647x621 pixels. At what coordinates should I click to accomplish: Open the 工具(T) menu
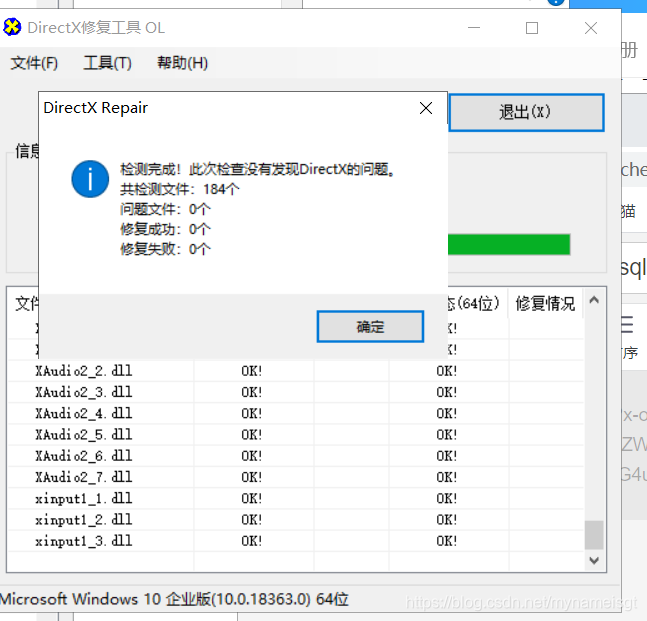(107, 63)
